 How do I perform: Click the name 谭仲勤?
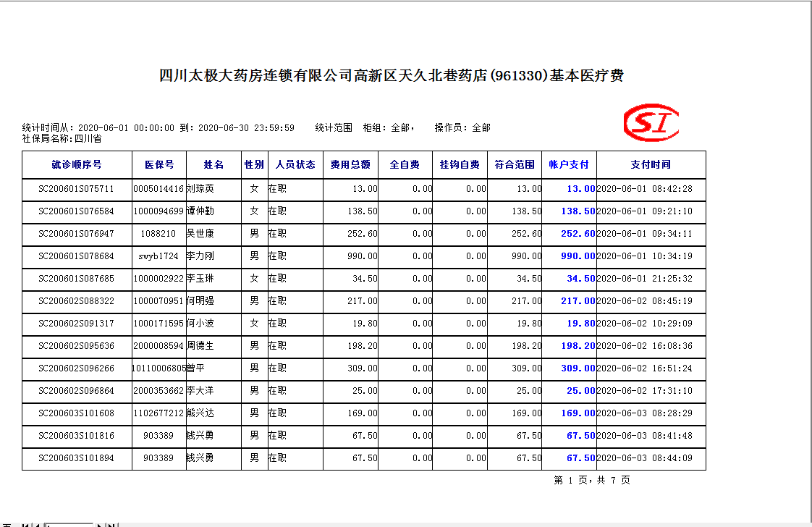point(200,211)
